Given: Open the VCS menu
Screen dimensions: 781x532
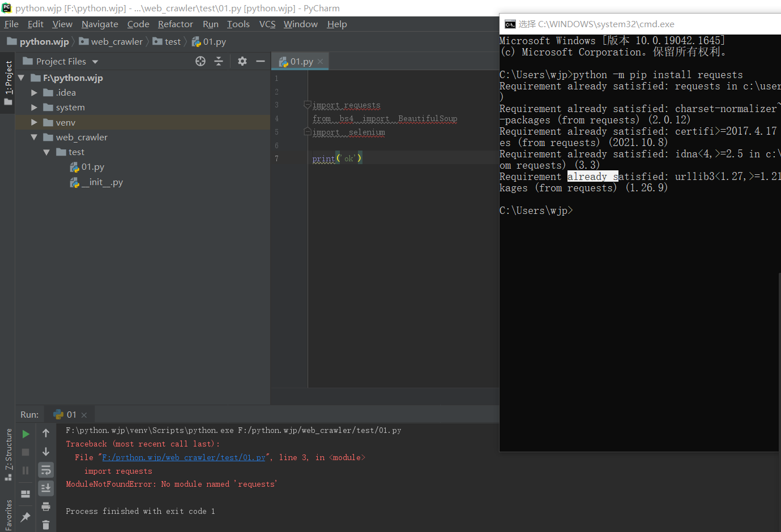Looking at the screenshot, I should 267,24.
